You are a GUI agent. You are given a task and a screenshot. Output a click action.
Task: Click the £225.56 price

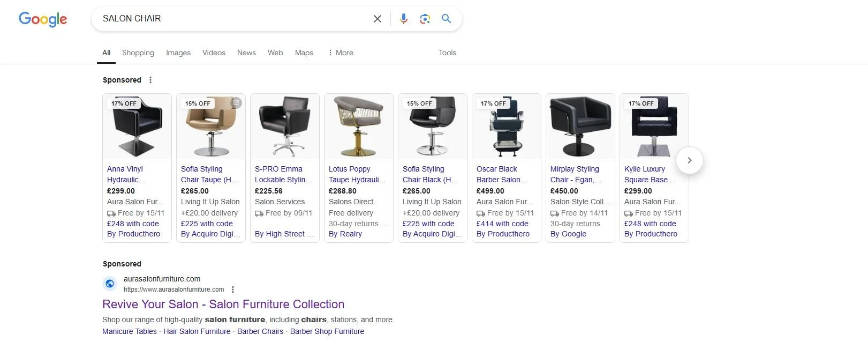click(269, 191)
